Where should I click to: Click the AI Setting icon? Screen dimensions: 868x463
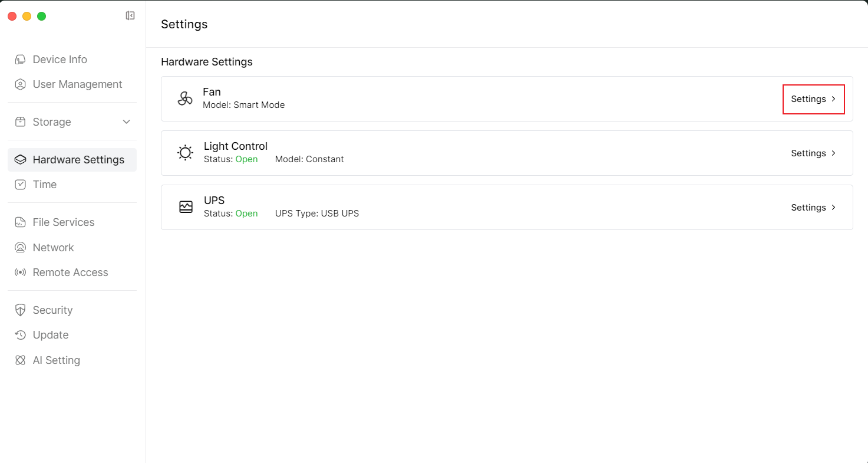pos(21,360)
